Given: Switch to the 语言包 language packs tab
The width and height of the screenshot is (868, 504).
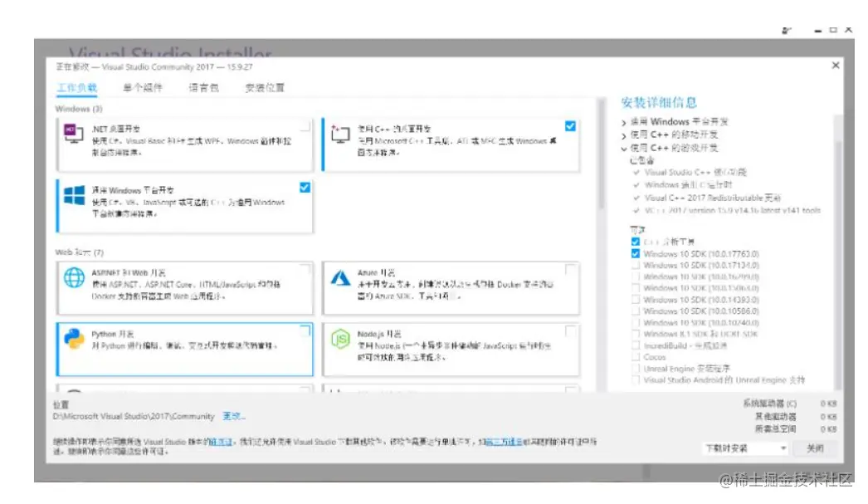Looking at the screenshot, I should tap(203, 87).
